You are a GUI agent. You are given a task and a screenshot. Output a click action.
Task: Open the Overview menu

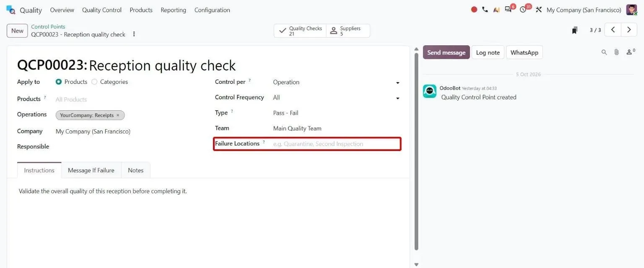pos(62,10)
